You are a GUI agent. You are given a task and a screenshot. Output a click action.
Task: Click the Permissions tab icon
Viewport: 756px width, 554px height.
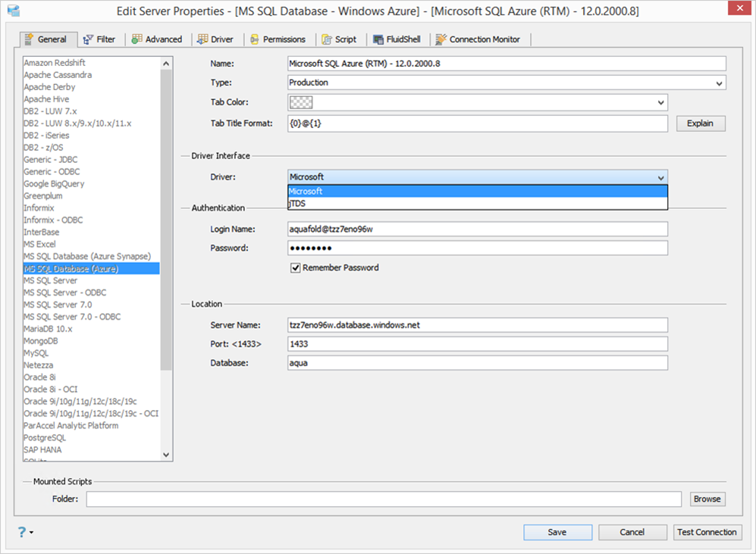pos(255,39)
